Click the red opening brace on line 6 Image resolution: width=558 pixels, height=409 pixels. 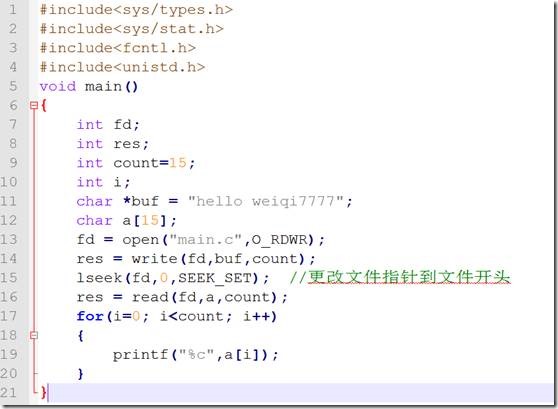[44, 105]
